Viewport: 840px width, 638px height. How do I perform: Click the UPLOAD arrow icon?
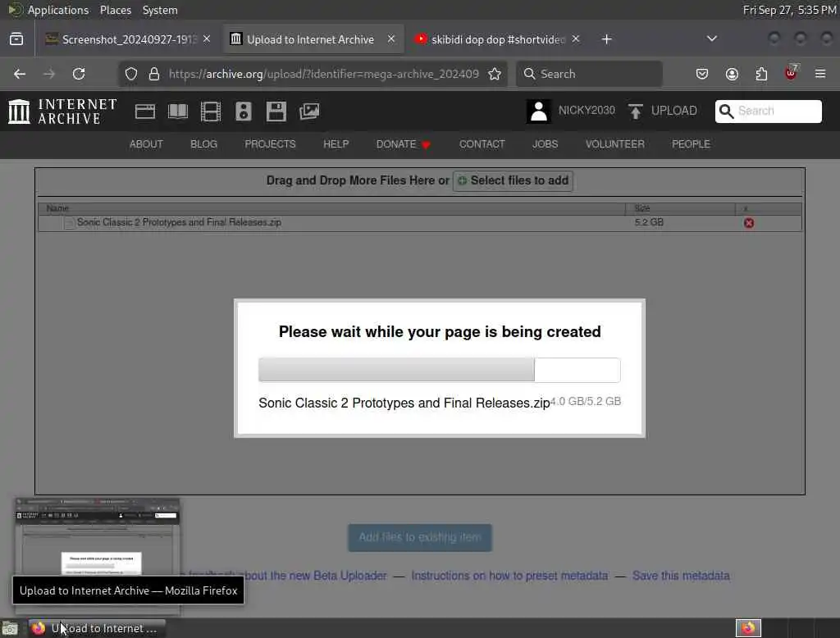636,112
